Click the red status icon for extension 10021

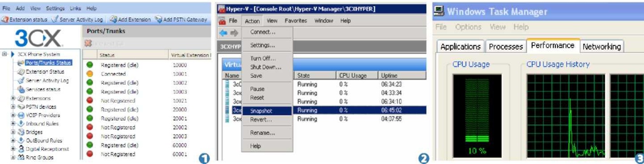90,101
